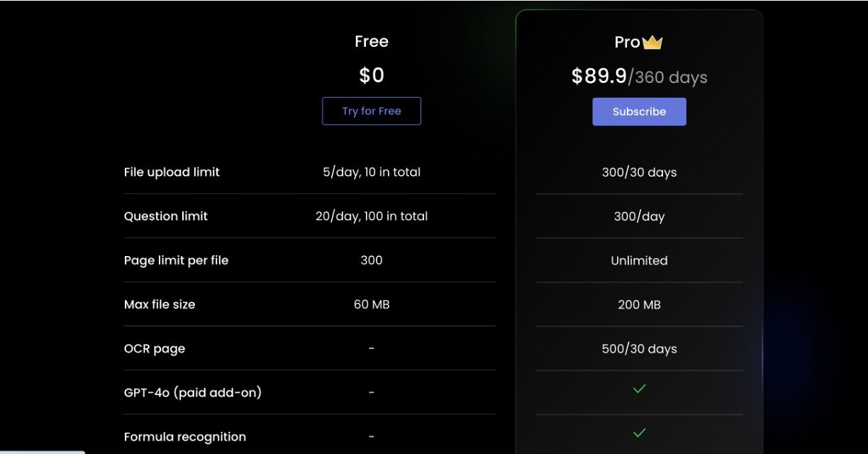
Task: Click the Question limit row label
Action: tap(165, 216)
